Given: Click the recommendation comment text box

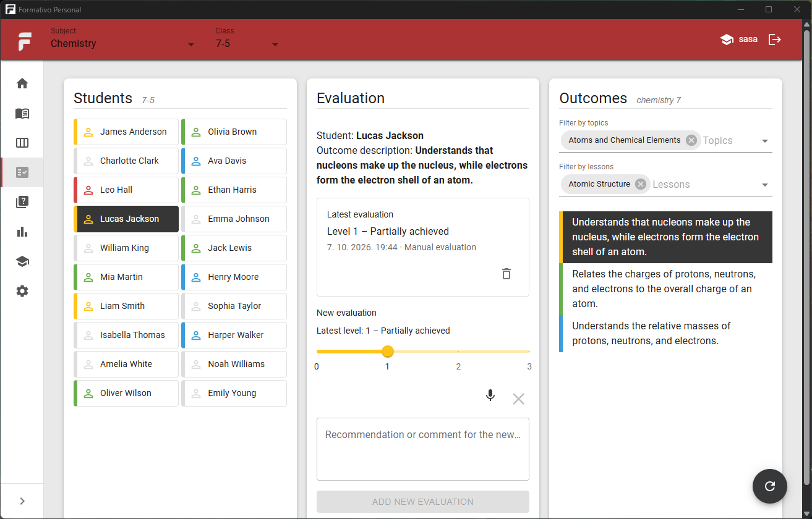Looking at the screenshot, I should [423, 449].
